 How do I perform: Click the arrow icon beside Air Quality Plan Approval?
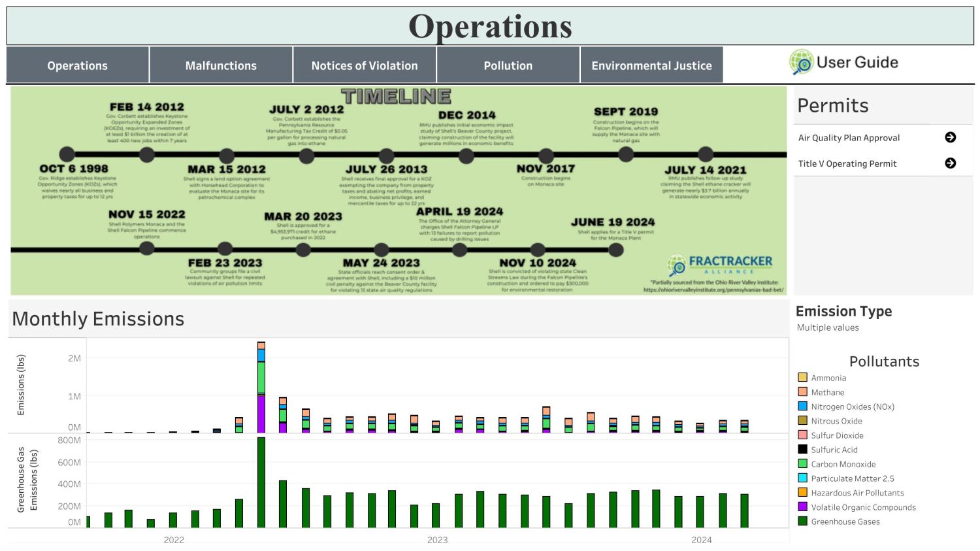pos(950,137)
